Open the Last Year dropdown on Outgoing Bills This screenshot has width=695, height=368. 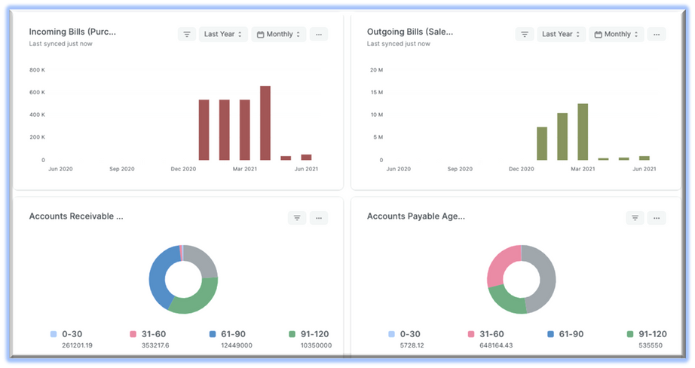561,34
